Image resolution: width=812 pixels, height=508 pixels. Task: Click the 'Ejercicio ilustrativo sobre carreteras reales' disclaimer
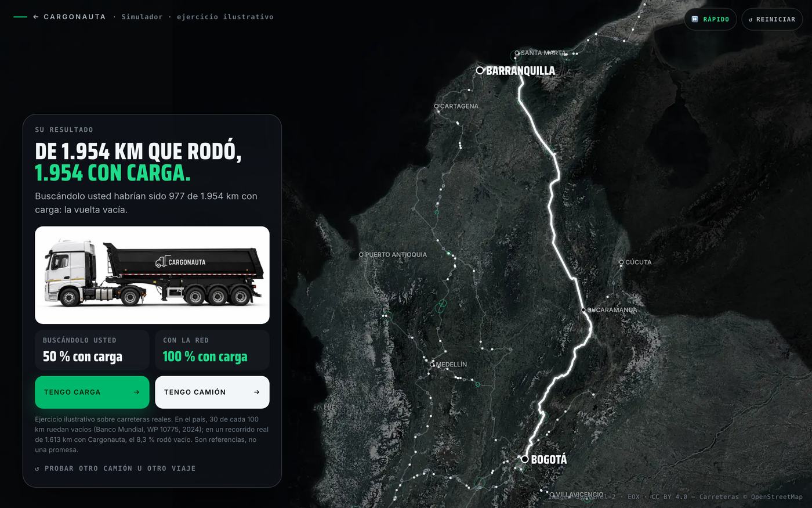[x=152, y=434]
